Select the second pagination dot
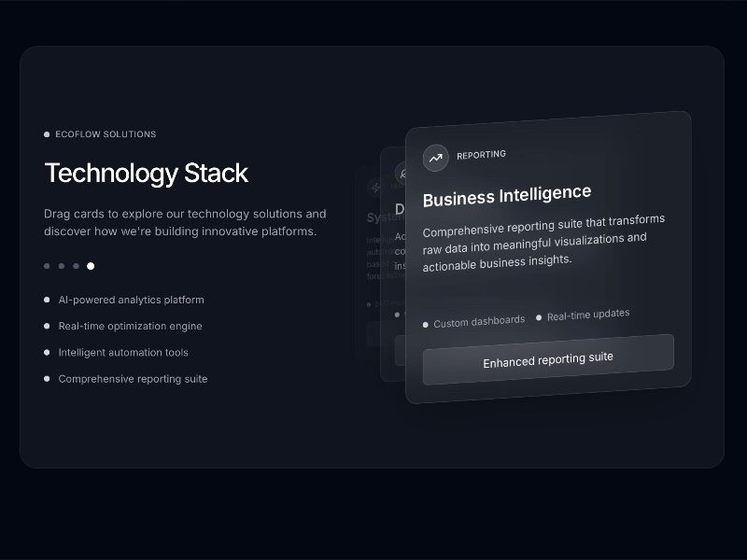 (x=62, y=266)
